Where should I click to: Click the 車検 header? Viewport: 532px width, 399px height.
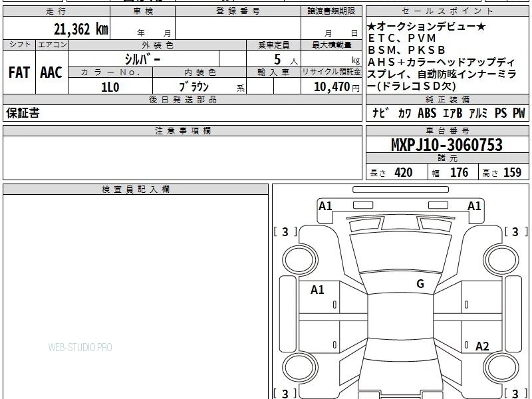tap(143, 11)
